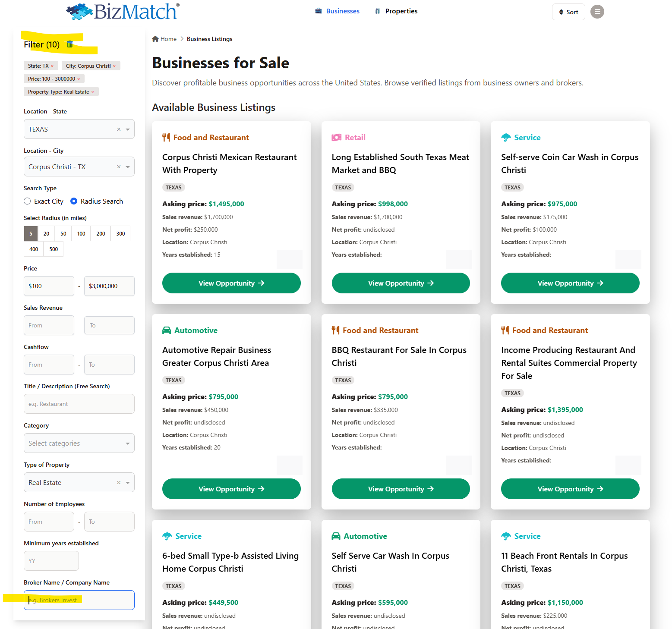Select the Radius Search radio option
This screenshot has width=672, height=629.
[x=74, y=201]
